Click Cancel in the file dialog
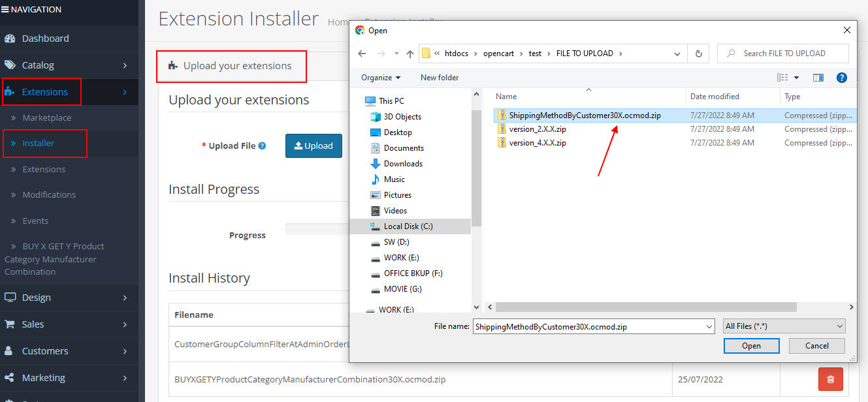Image resolution: width=868 pixels, height=402 pixels. click(816, 346)
